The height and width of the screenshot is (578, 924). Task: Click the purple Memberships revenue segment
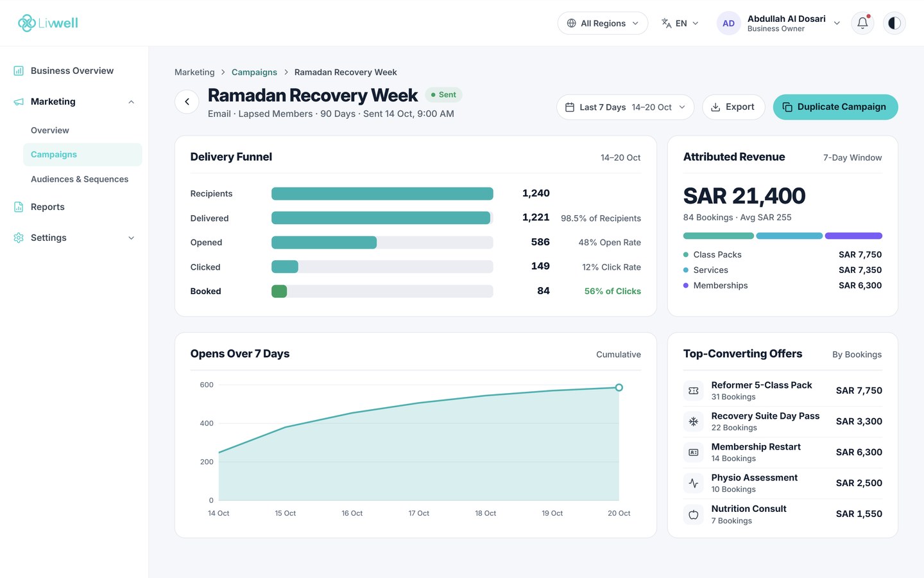tap(853, 236)
